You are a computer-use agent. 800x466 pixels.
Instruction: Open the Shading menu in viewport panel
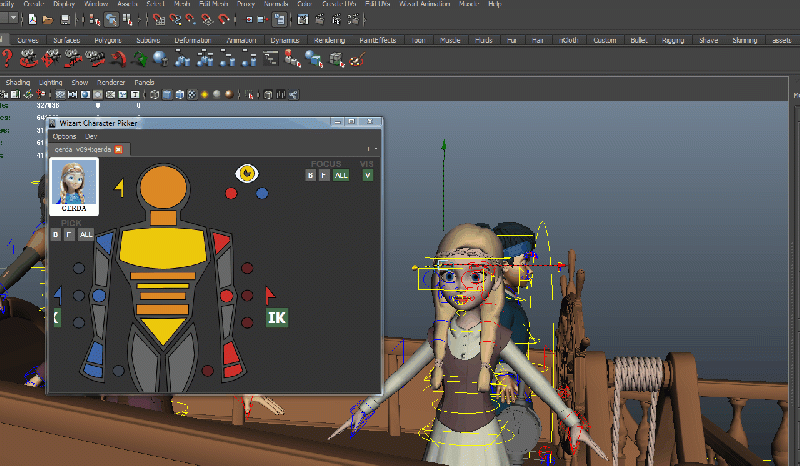pyautogui.click(x=18, y=82)
